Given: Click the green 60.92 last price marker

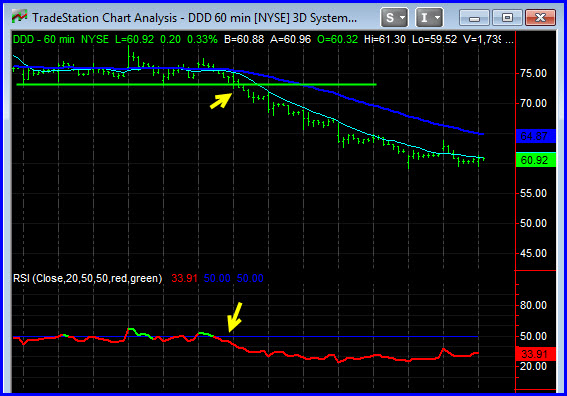Looking at the screenshot, I should (x=536, y=160).
